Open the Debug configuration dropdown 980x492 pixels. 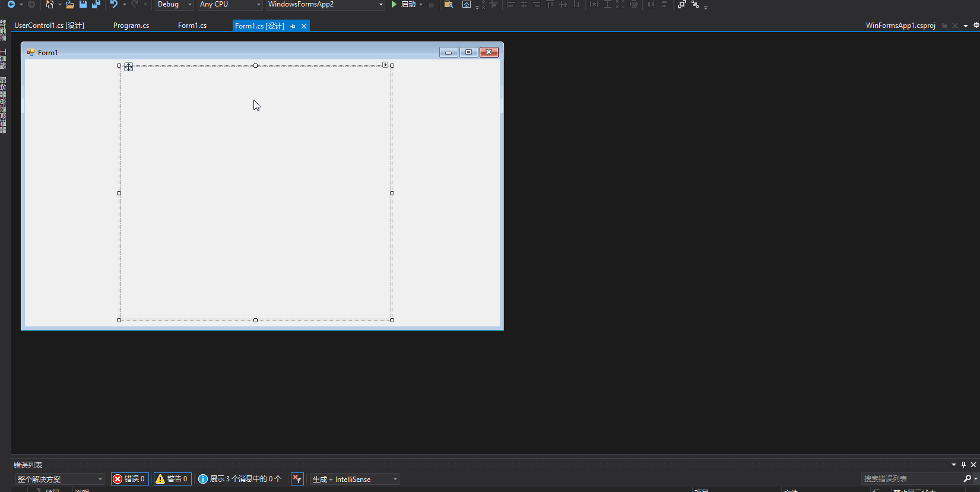coord(190,4)
